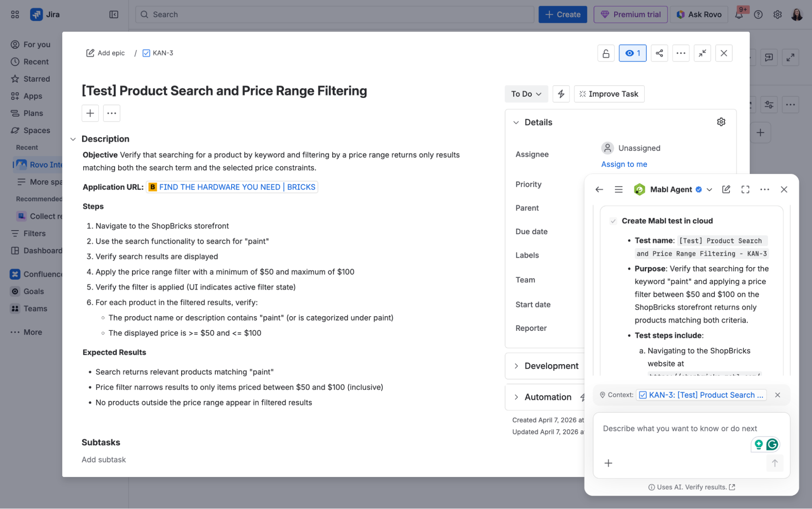This screenshot has width=812, height=509.
Task: Click the Assign to me link
Action: pyautogui.click(x=624, y=164)
